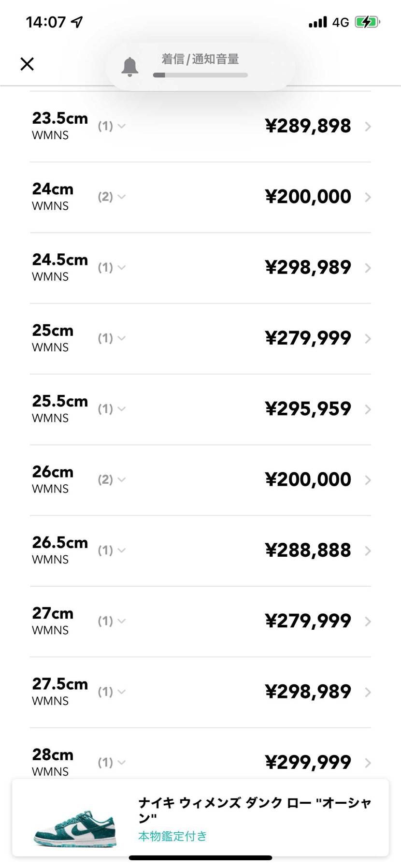This screenshot has height=868, width=401.
Task: Expand the 26cm (2) listings dropdown
Action: 112,479
